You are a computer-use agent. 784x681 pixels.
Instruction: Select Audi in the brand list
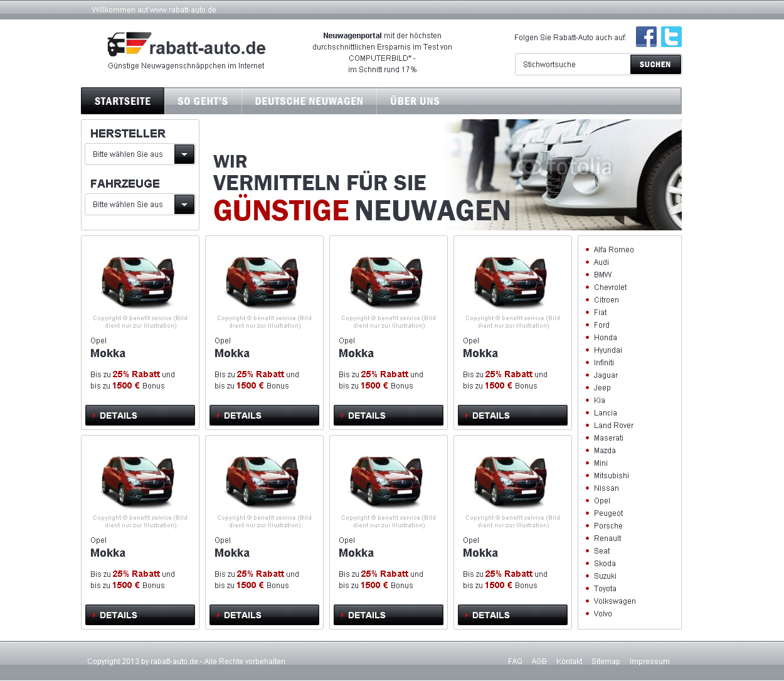(601, 262)
